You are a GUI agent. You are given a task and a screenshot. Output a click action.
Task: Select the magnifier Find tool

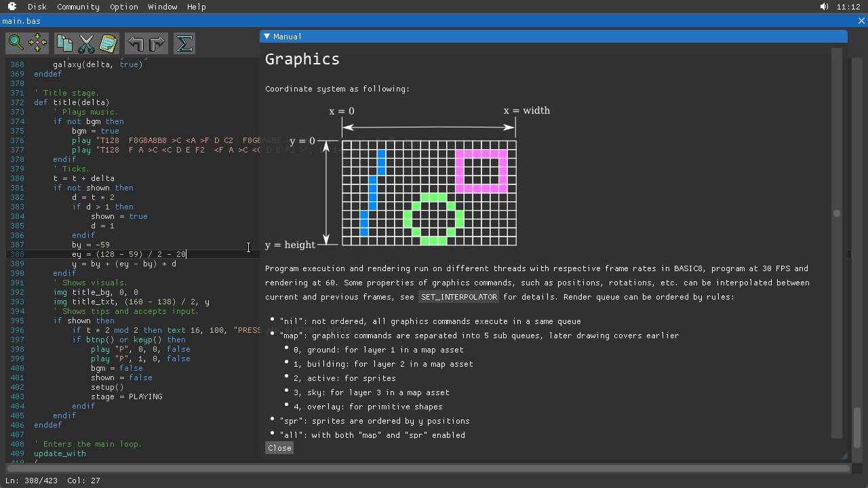15,43
